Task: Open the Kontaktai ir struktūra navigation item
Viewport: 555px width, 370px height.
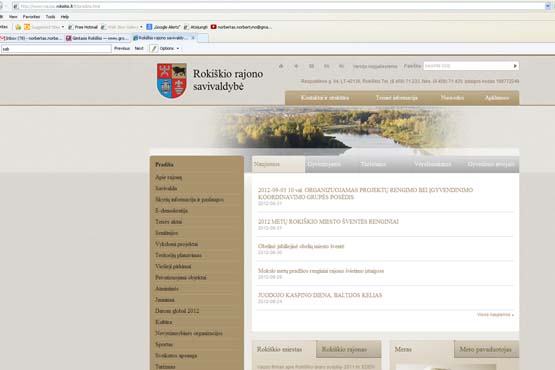Action: [x=325, y=98]
